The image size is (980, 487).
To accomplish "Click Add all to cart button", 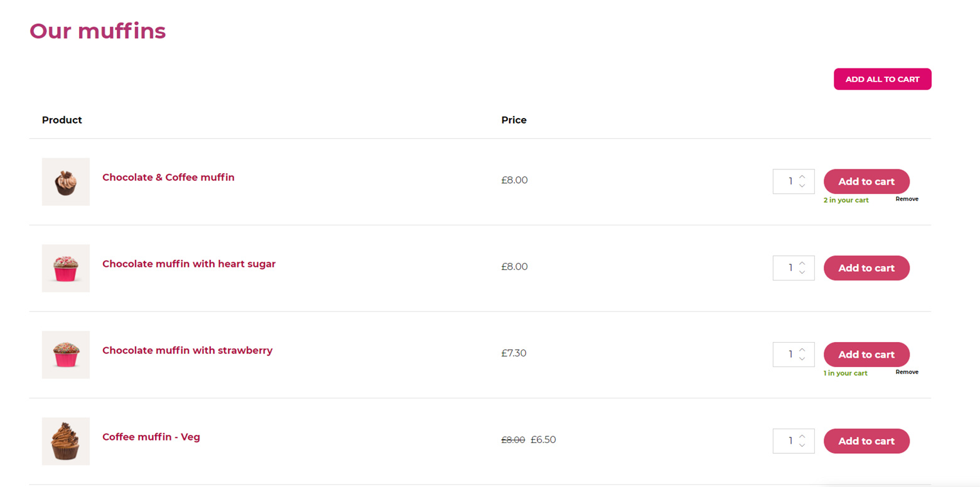I will (882, 79).
